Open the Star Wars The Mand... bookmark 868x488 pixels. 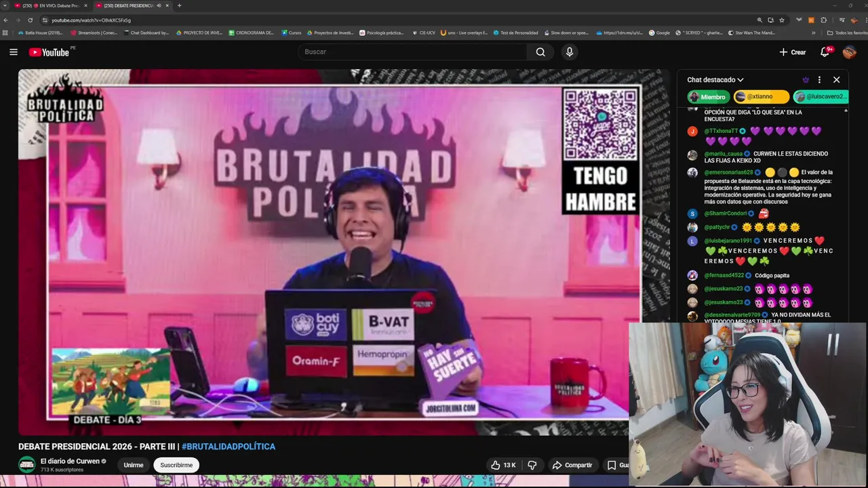click(751, 33)
